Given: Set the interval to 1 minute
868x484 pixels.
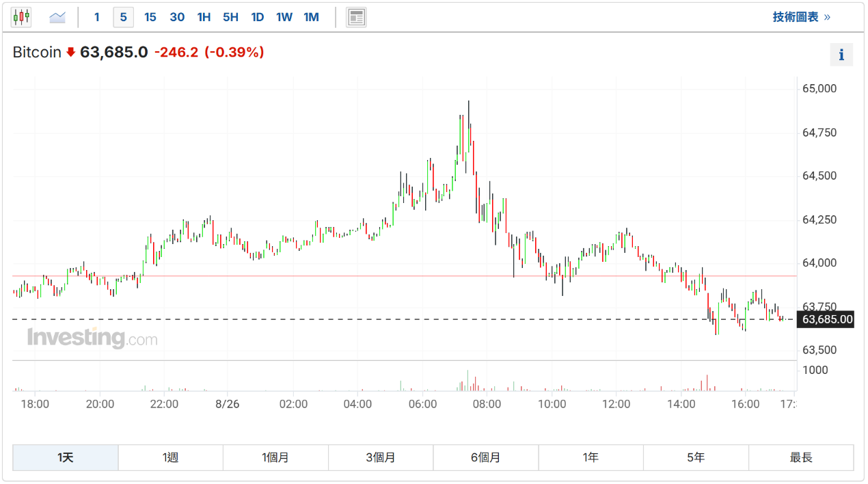Looking at the screenshot, I should 96,17.
